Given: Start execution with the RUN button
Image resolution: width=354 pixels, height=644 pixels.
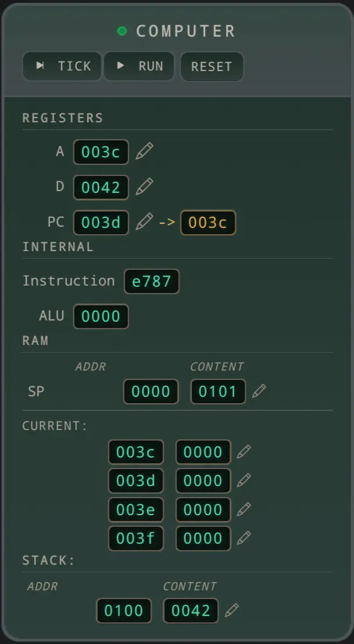Looking at the screenshot, I should tap(139, 66).
